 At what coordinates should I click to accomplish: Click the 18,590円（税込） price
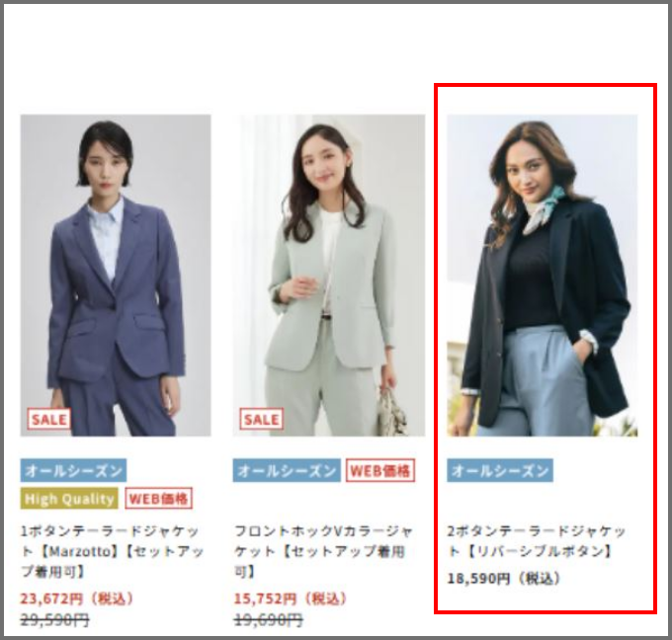pos(504,579)
